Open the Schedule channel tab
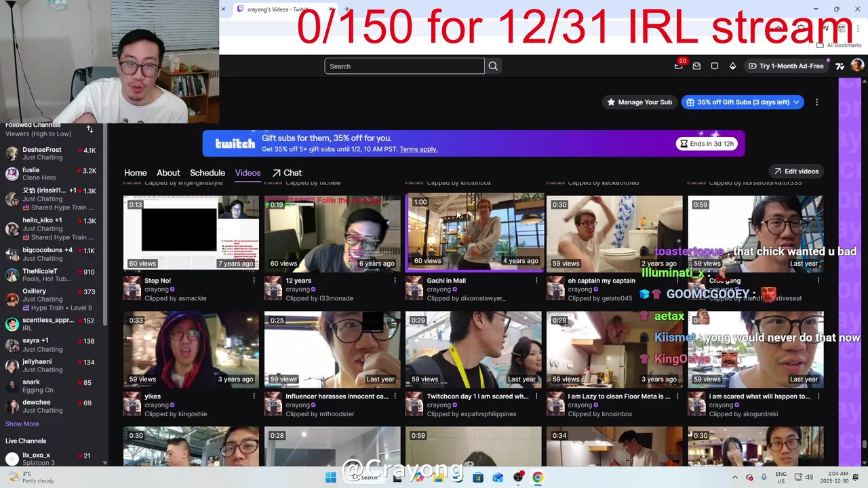Viewport: 868px width, 488px height. click(x=208, y=173)
